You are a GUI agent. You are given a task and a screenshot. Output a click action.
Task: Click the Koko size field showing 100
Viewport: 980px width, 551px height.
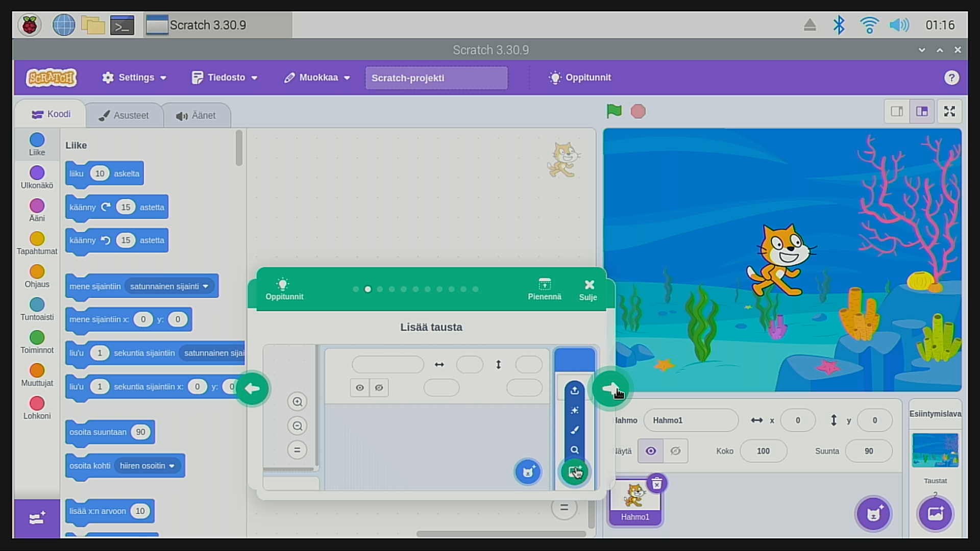764,451
